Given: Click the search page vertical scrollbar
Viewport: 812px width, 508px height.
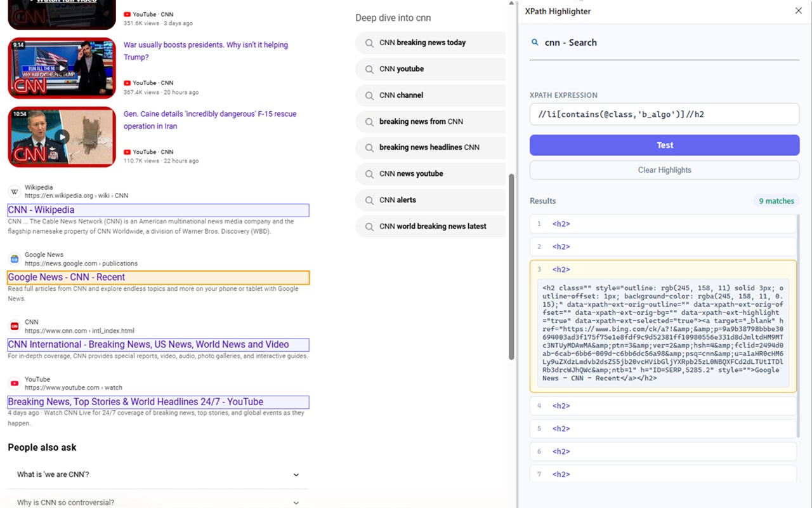Looking at the screenshot, I should (511, 267).
